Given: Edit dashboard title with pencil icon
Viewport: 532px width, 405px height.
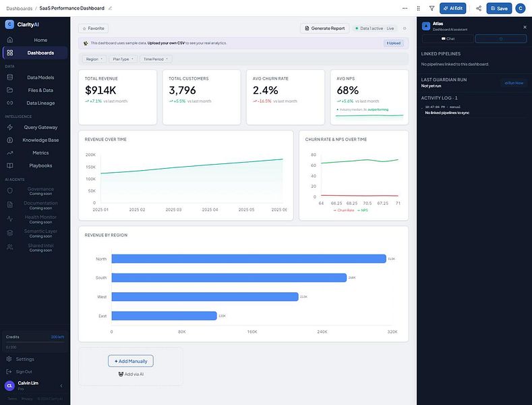Looking at the screenshot, I should click(110, 8).
